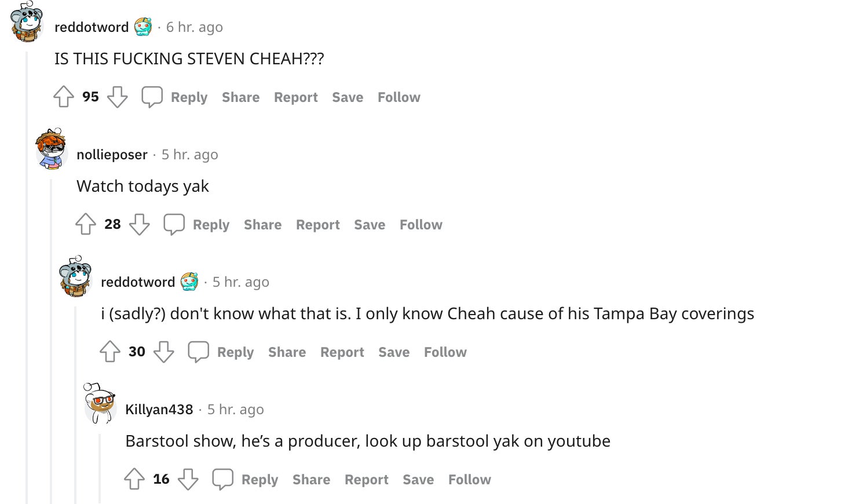The width and height of the screenshot is (848, 504).
Task: Click reddotword's flair icon on top comment
Action: click(x=143, y=27)
